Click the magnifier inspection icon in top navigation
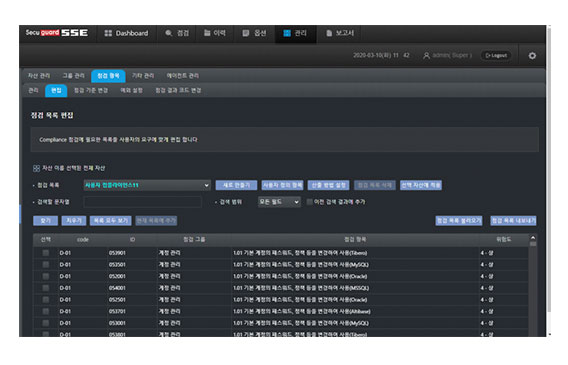The height and width of the screenshot is (365, 568). (x=168, y=33)
